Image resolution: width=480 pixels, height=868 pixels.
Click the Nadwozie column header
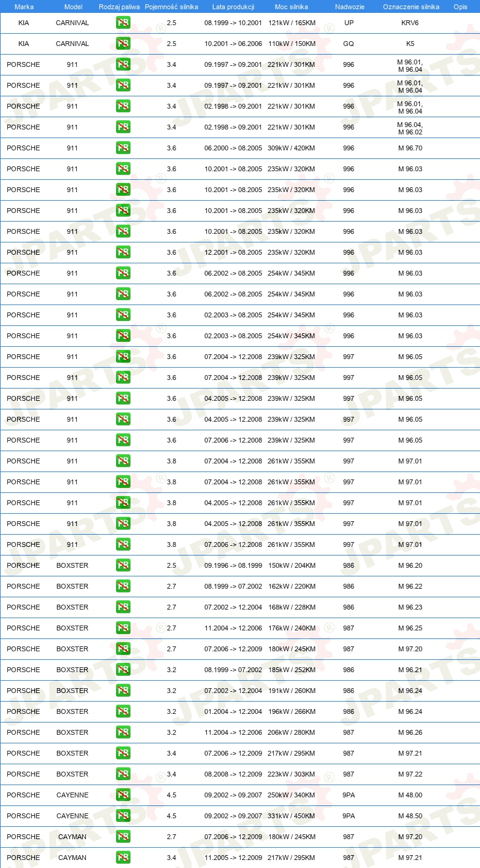click(x=349, y=7)
